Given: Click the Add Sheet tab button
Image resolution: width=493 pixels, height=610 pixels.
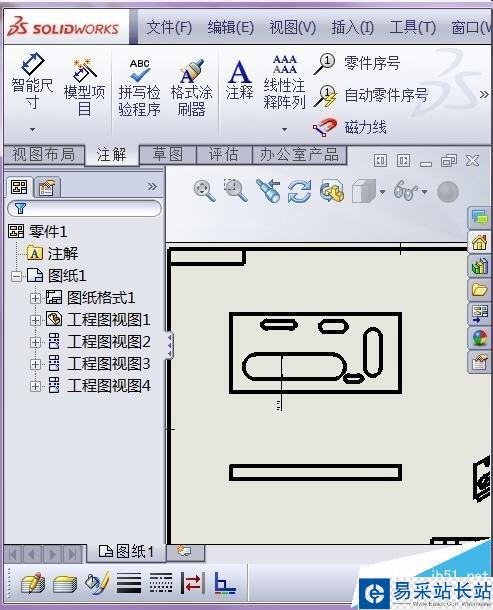Looking at the screenshot, I should click(184, 551).
